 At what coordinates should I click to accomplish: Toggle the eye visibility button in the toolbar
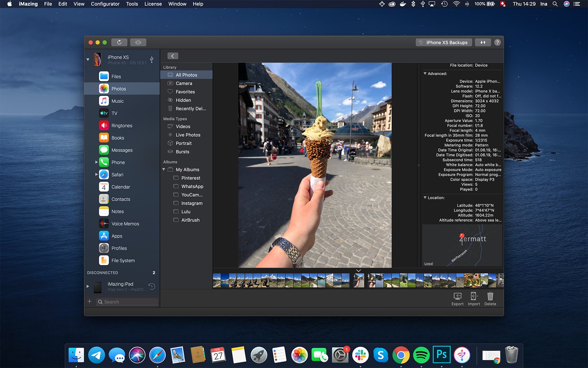click(138, 42)
